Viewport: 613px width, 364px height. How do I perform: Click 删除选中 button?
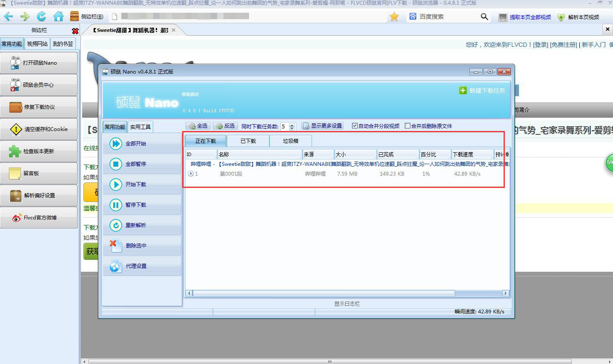pyautogui.click(x=142, y=245)
